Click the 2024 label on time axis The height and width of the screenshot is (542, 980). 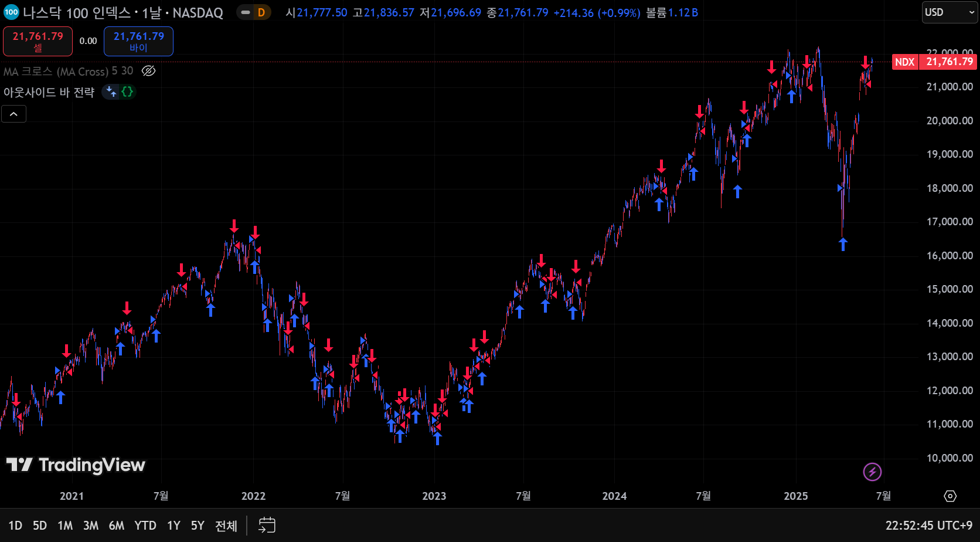pyautogui.click(x=614, y=496)
